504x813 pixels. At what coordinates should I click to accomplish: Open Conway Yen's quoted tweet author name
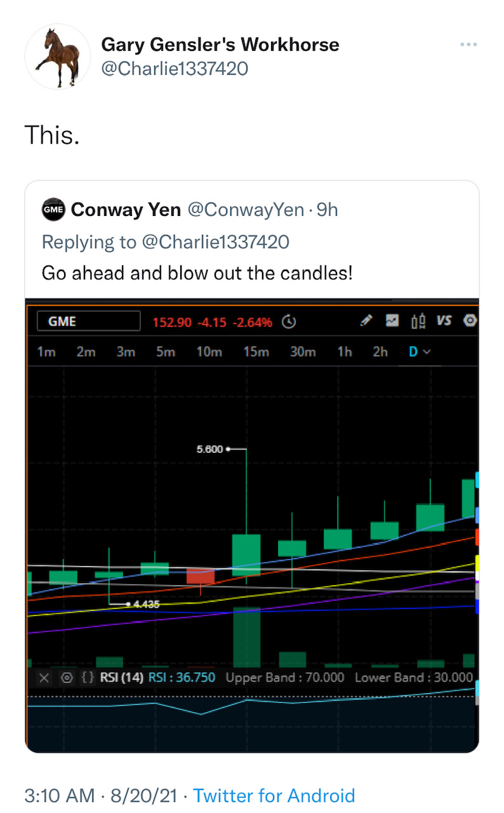tap(126, 210)
